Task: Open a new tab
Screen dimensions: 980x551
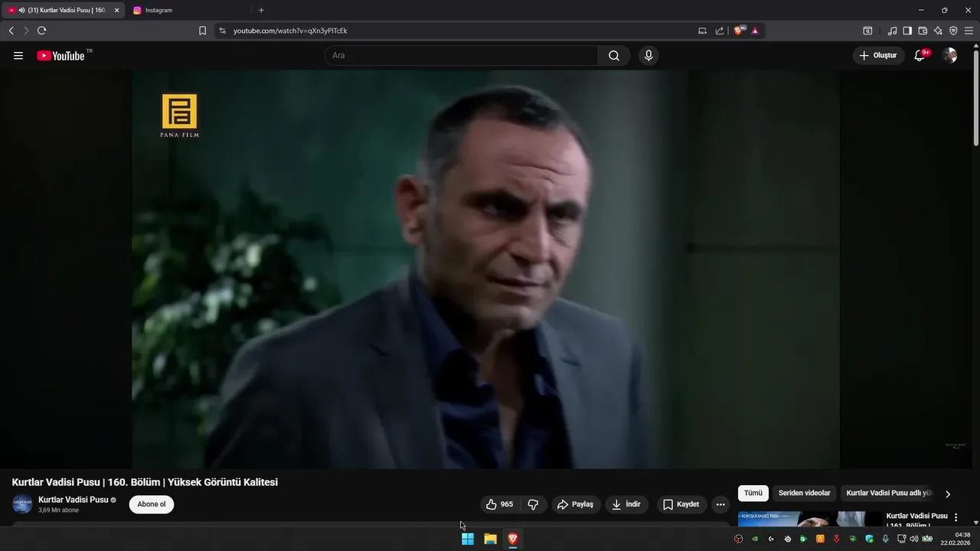Action: (x=261, y=10)
